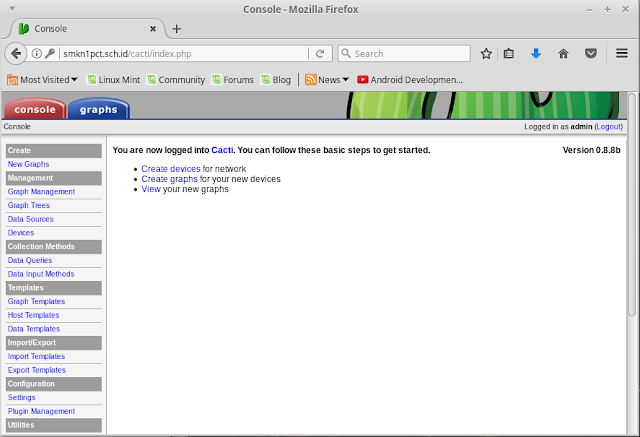Open Host Templates in sidebar
The height and width of the screenshot is (437, 640).
33,315
